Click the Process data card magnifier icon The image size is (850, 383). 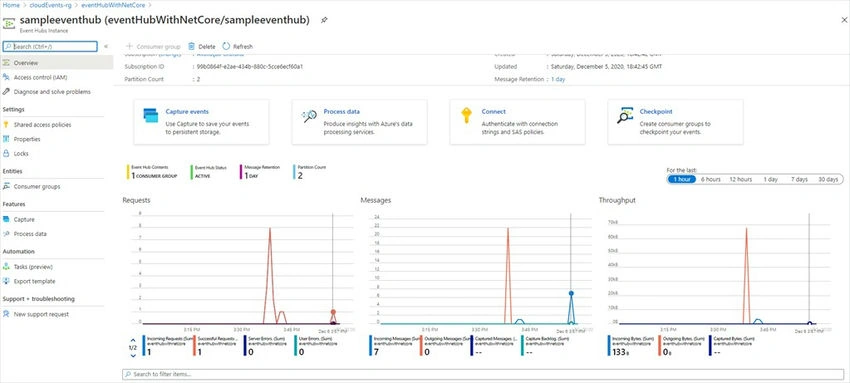(309, 115)
